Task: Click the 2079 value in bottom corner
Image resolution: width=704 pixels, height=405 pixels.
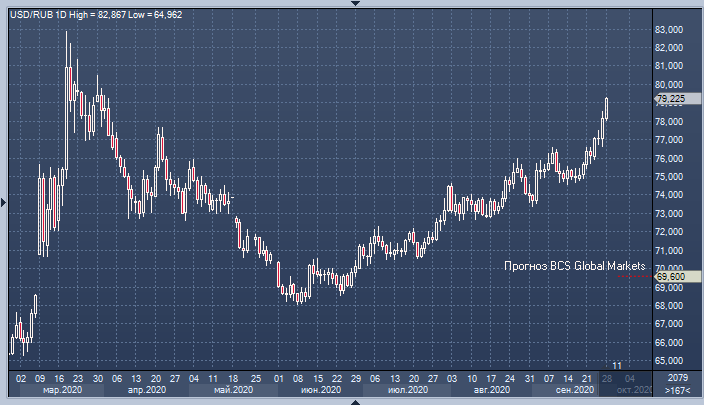Action: click(677, 378)
